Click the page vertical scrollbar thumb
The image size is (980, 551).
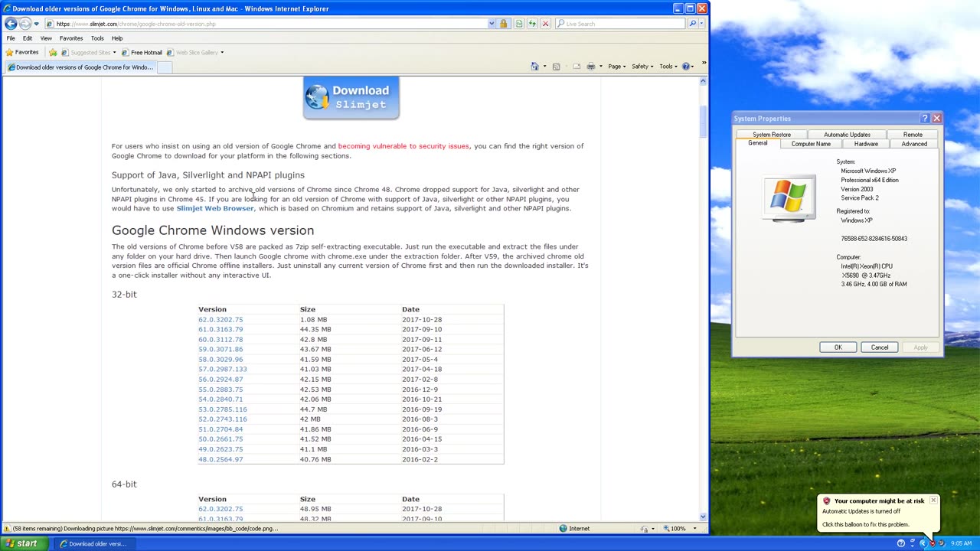tap(703, 122)
